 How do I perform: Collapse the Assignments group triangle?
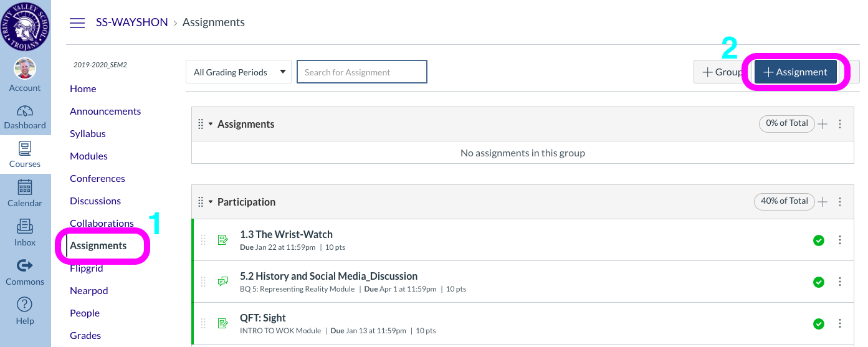[211, 125]
